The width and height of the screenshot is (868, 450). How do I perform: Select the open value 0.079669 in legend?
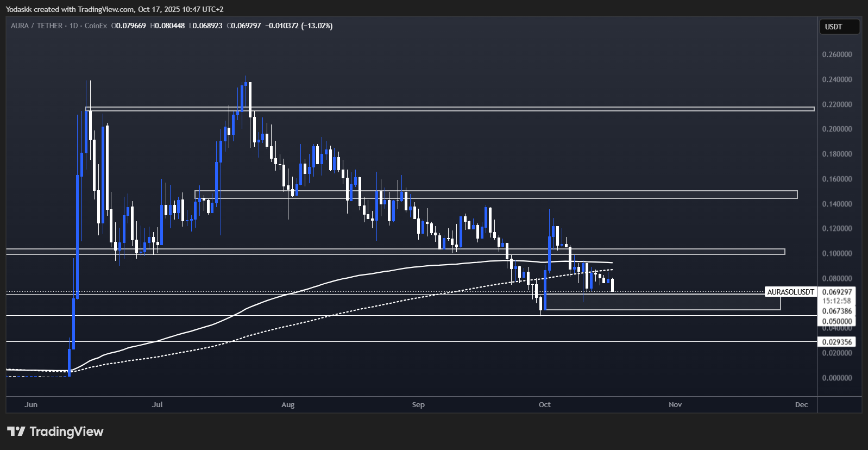pyautogui.click(x=131, y=26)
